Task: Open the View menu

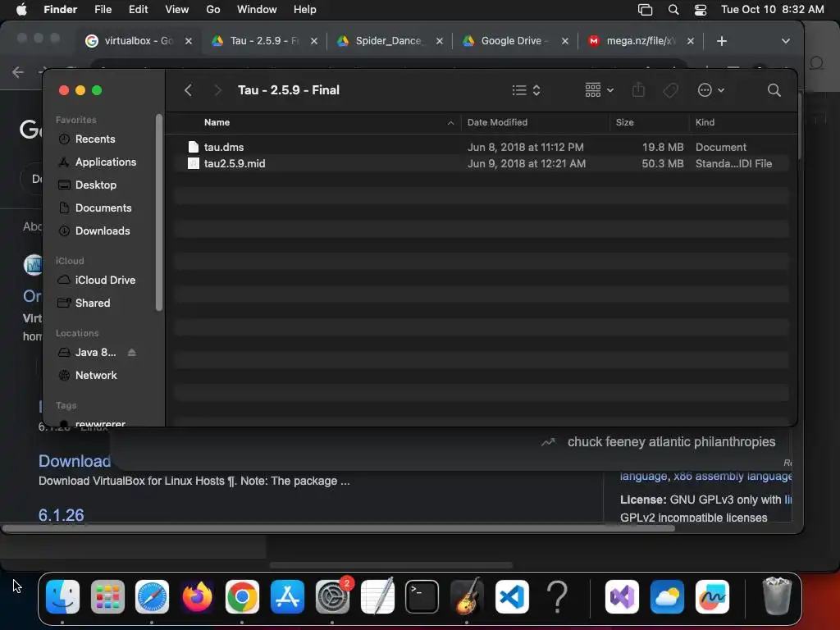Action: tap(177, 10)
